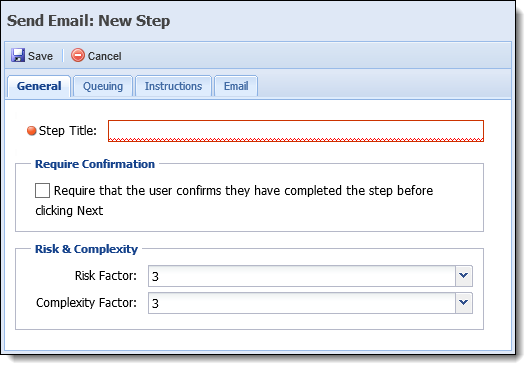The width and height of the screenshot is (531, 370).
Task: Switch to the Email tab
Action: point(236,86)
